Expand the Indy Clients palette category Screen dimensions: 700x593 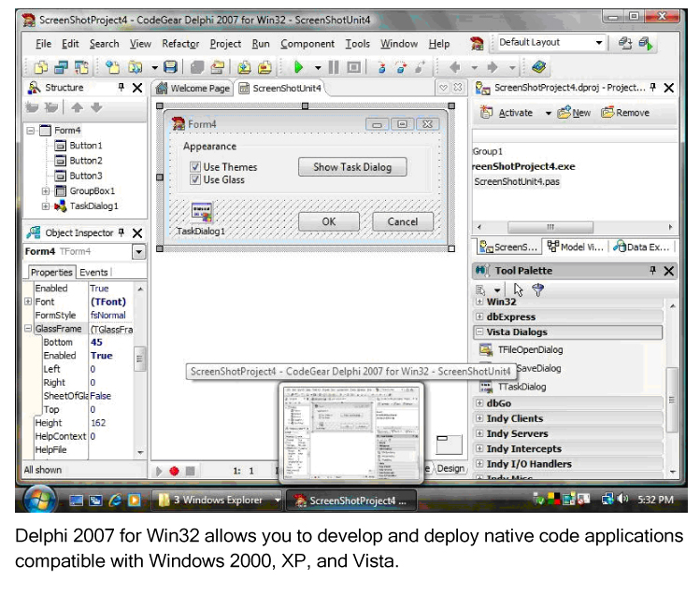pyautogui.click(x=479, y=418)
